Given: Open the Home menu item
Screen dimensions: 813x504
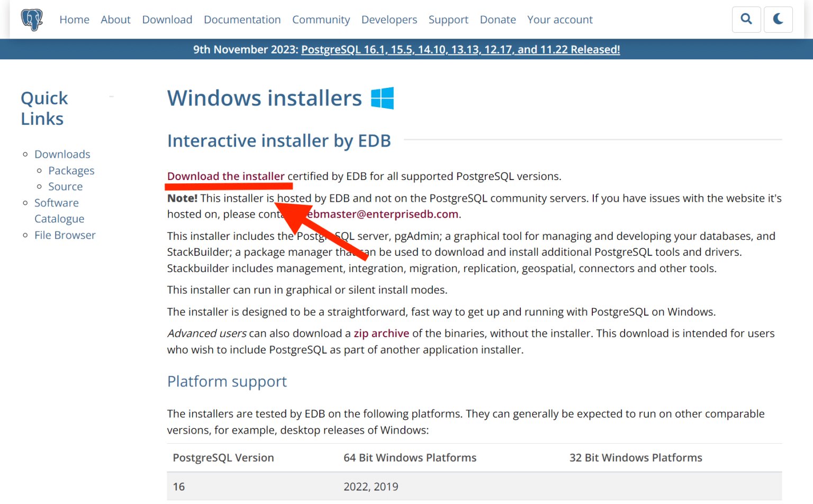Looking at the screenshot, I should tap(74, 20).
